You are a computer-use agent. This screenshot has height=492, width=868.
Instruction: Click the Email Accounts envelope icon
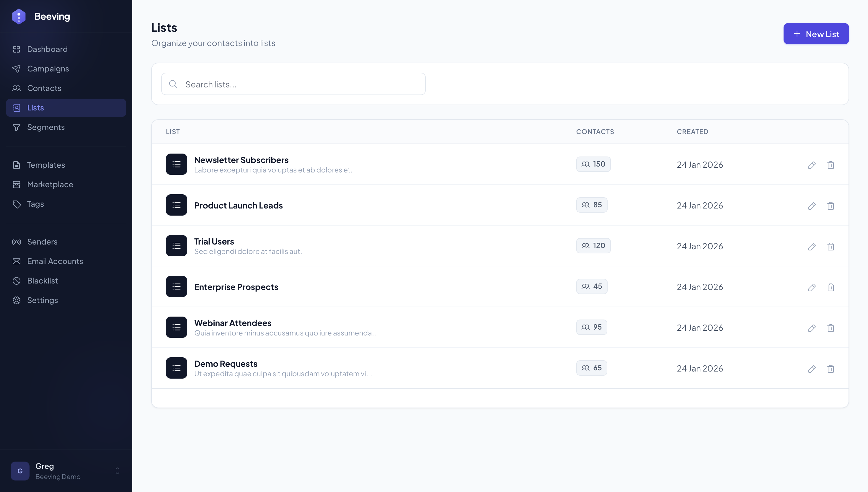click(x=17, y=261)
